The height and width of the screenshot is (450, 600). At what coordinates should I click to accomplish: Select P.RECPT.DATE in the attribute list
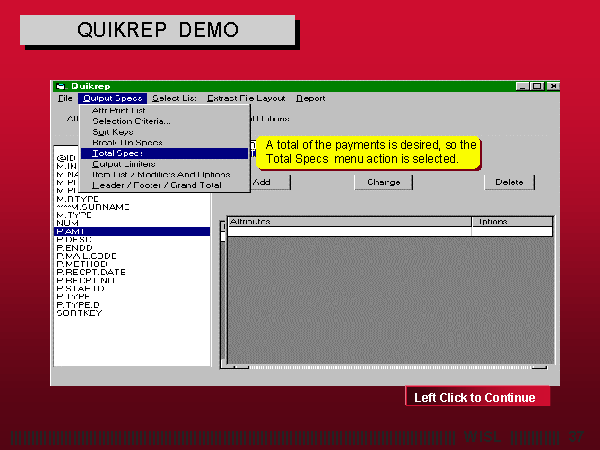coord(92,272)
